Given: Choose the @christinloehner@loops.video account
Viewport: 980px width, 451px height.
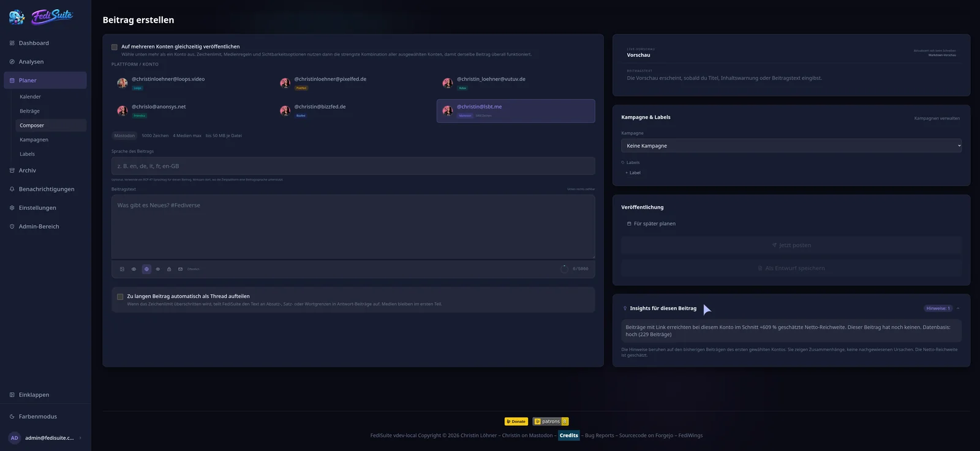Looking at the screenshot, I should click(x=190, y=83).
